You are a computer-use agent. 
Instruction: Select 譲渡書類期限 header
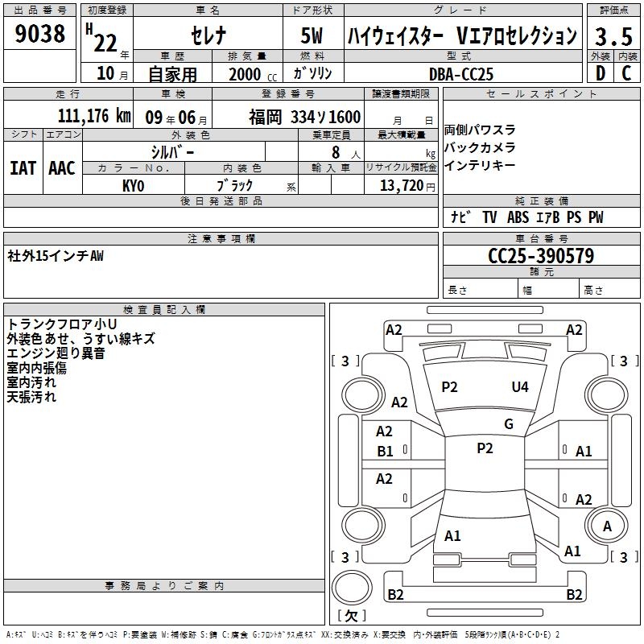pyautogui.click(x=401, y=94)
